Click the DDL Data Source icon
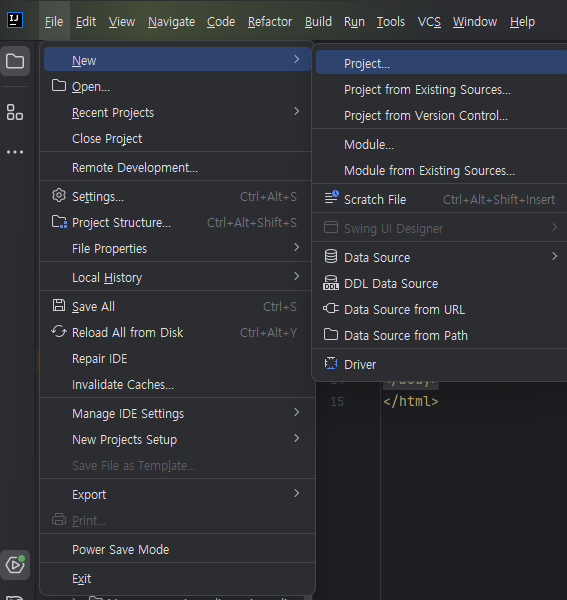 (331, 283)
